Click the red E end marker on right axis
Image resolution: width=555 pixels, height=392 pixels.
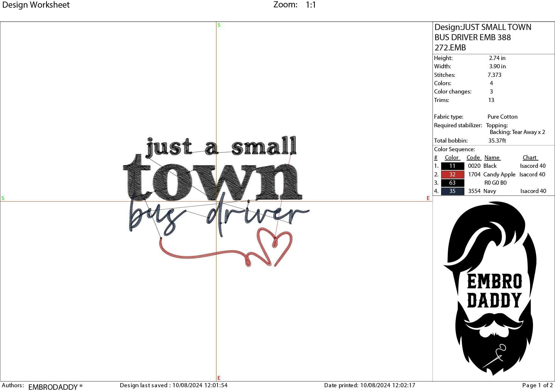[x=428, y=198]
